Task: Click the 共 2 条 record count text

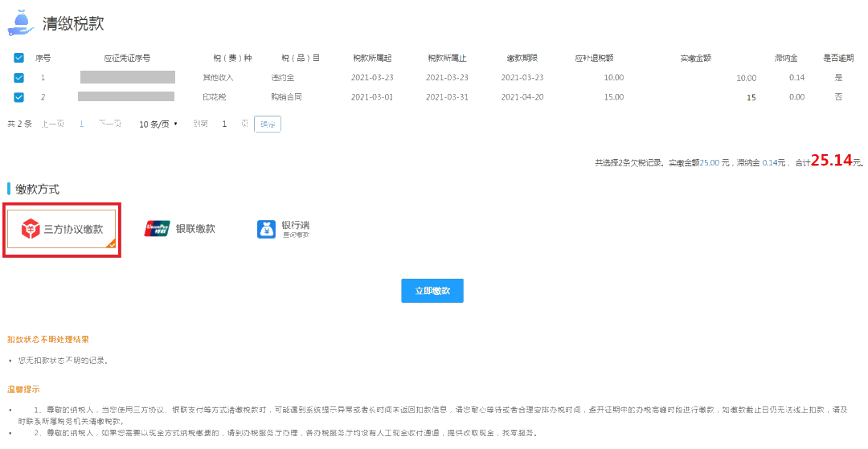Action: [19, 124]
